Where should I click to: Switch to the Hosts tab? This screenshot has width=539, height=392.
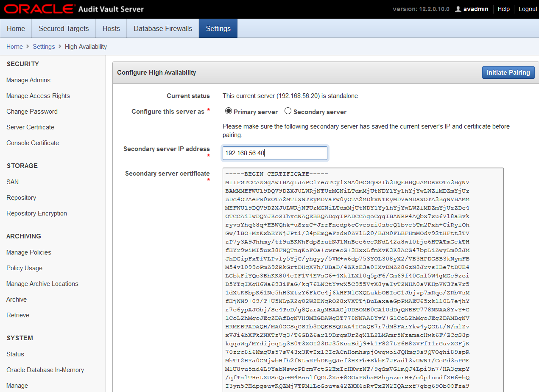pyautogui.click(x=111, y=28)
